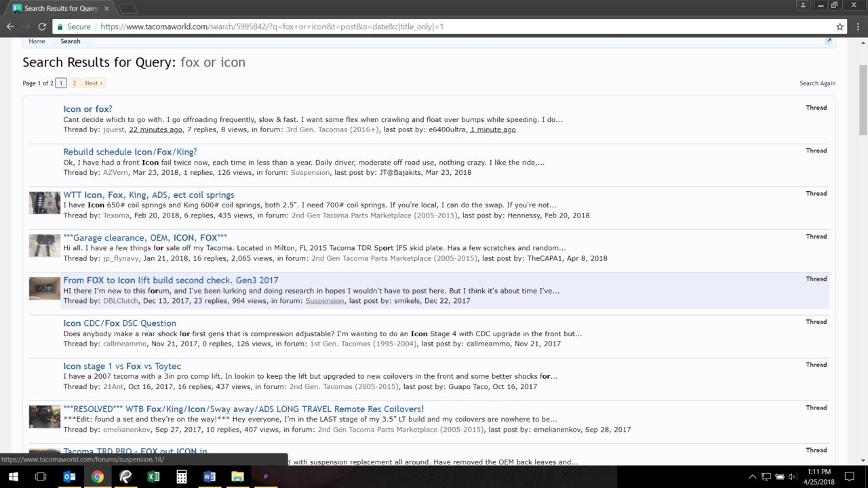
Task: Open 'Icon stage 1 vs Fox vs Toyotec' thread
Action: coord(122,366)
